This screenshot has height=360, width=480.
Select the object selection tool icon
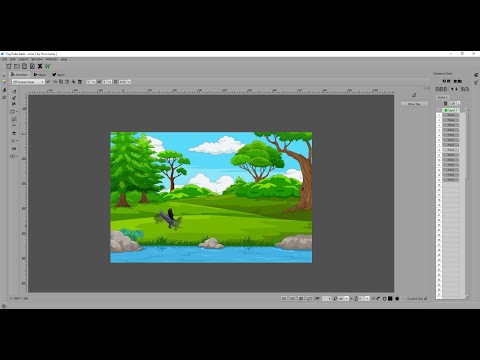click(14, 119)
